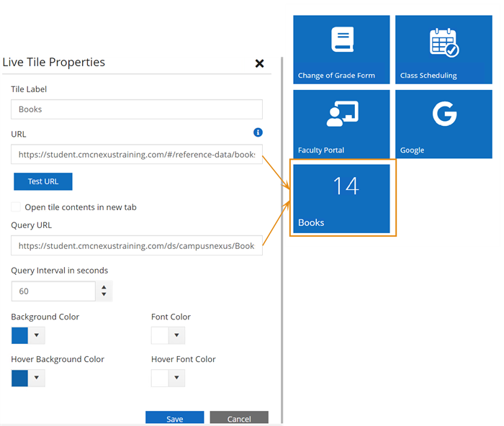Click the URL info icon
504x426 pixels.
[x=258, y=132]
